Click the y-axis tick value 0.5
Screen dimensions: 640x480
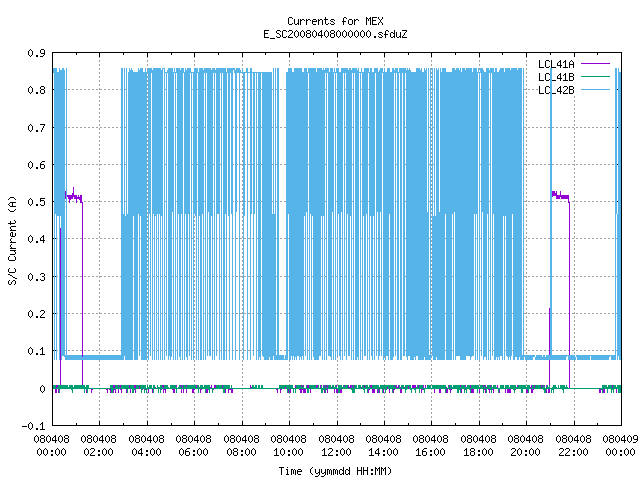36,202
